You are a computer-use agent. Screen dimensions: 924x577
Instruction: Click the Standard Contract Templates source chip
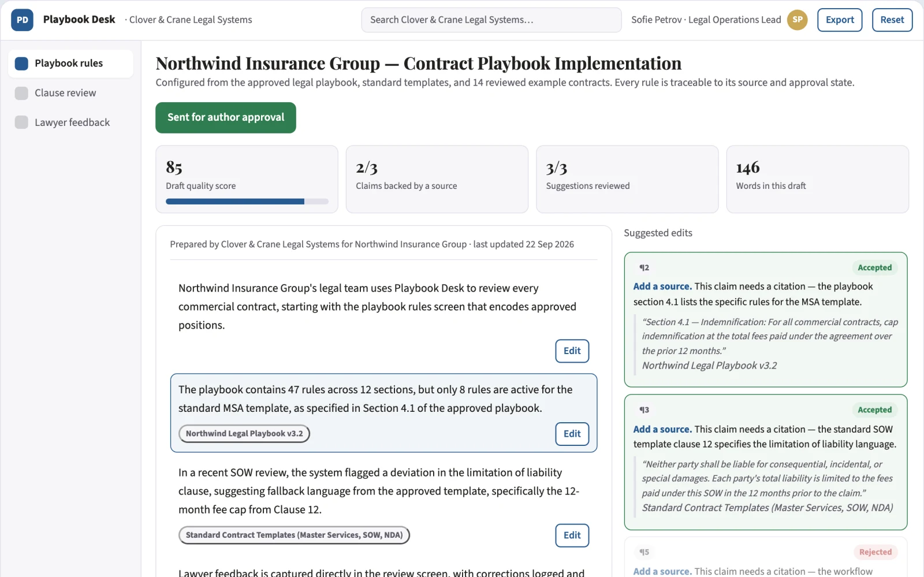[x=295, y=535]
